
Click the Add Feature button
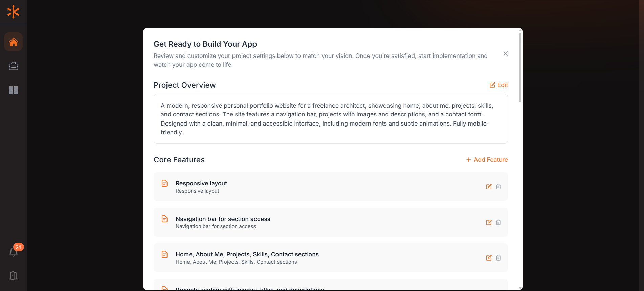point(487,160)
